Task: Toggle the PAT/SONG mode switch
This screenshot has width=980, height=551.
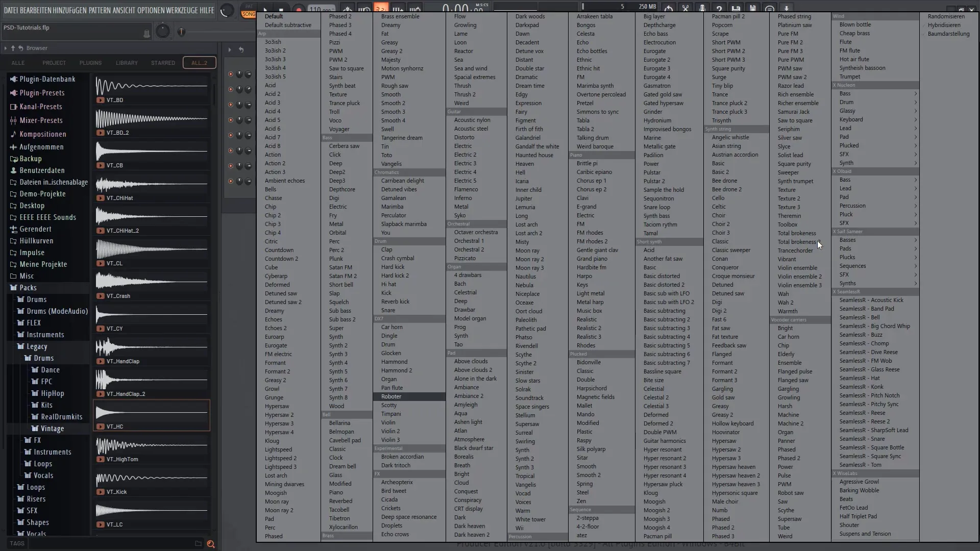Action: (249, 10)
